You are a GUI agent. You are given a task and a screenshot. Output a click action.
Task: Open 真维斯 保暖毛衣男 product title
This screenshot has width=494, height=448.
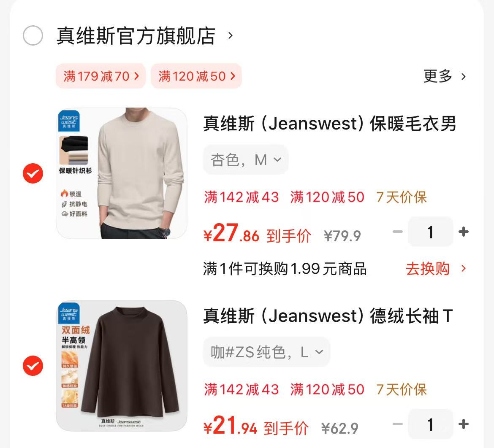[x=329, y=124]
